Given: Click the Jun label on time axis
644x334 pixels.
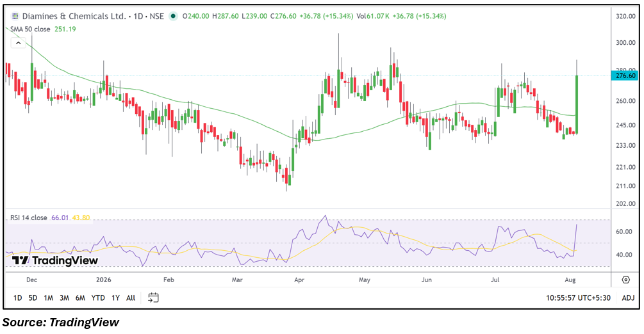Looking at the screenshot, I should pyautogui.click(x=427, y=280).
